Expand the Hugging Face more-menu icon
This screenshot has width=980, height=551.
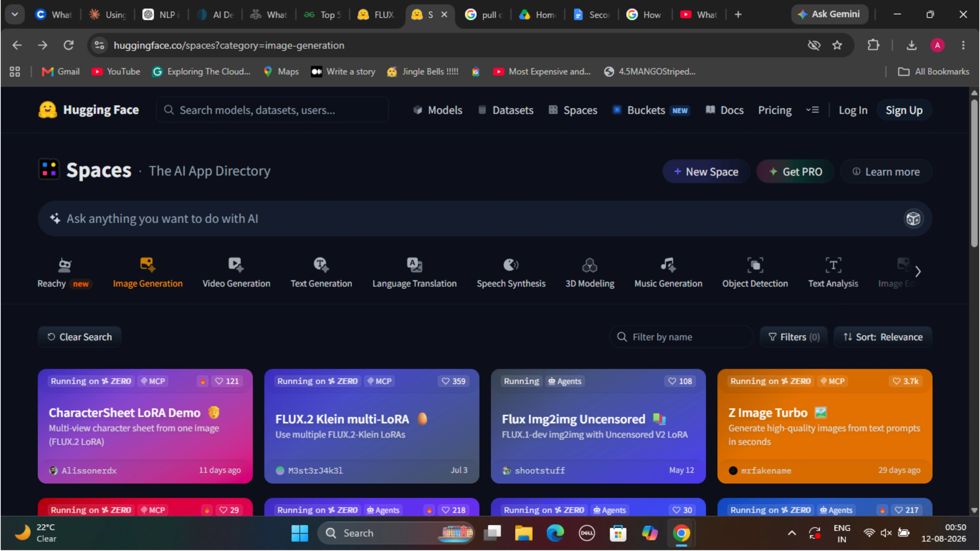pyautogui.click(x=812, y=110)
